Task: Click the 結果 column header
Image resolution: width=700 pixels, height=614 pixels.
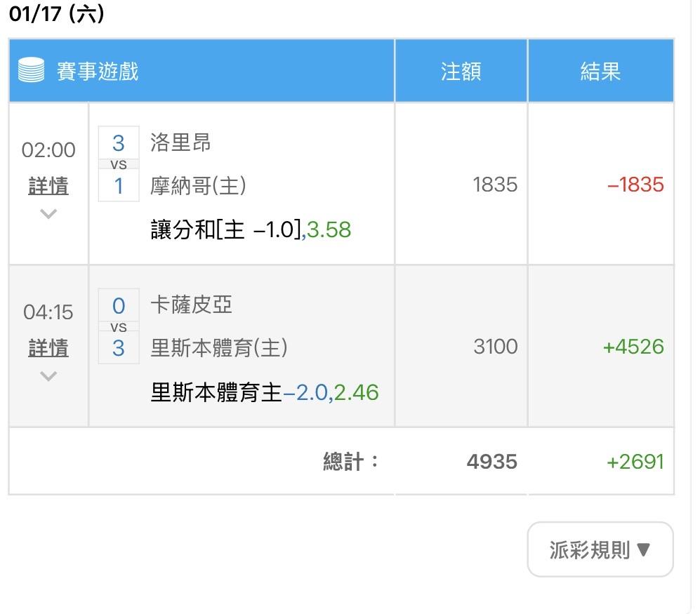Action: 600,71
